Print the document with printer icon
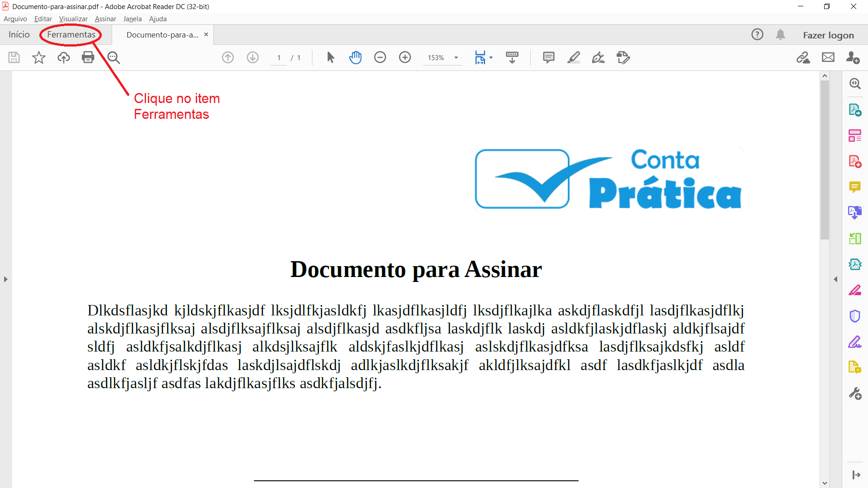The height and width of the screenshot is (488, 868). [88, 57]
